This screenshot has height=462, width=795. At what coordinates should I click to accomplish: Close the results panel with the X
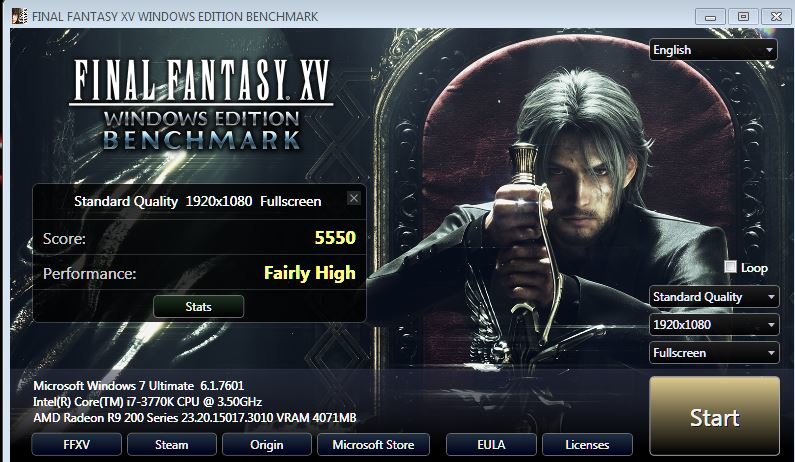[x=354, y=198]
